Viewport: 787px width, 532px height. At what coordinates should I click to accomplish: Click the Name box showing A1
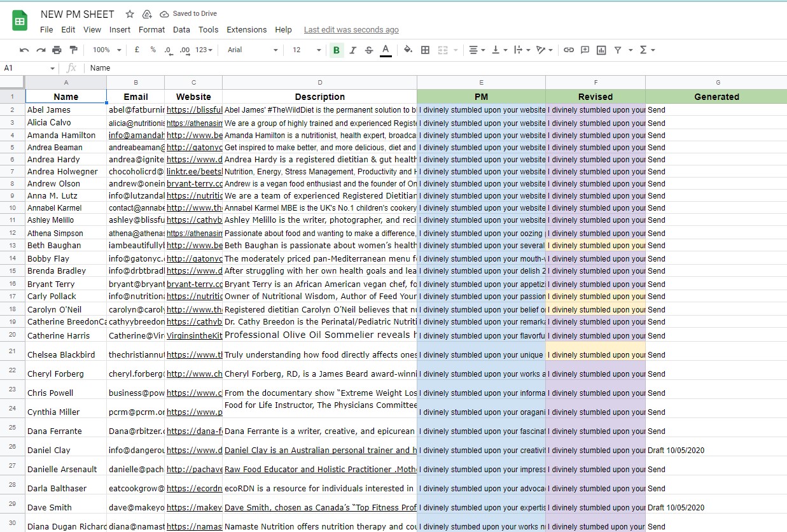(x=29, y=68)
